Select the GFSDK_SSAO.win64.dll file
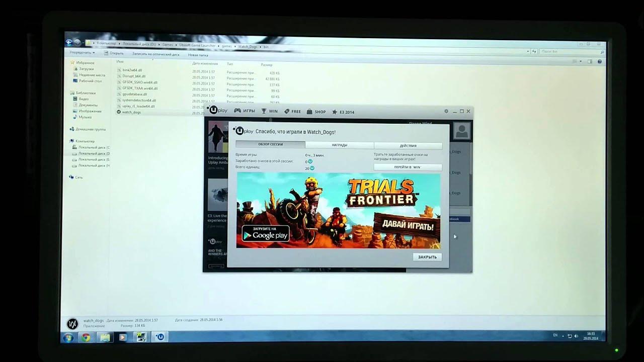 coord(137,82)
